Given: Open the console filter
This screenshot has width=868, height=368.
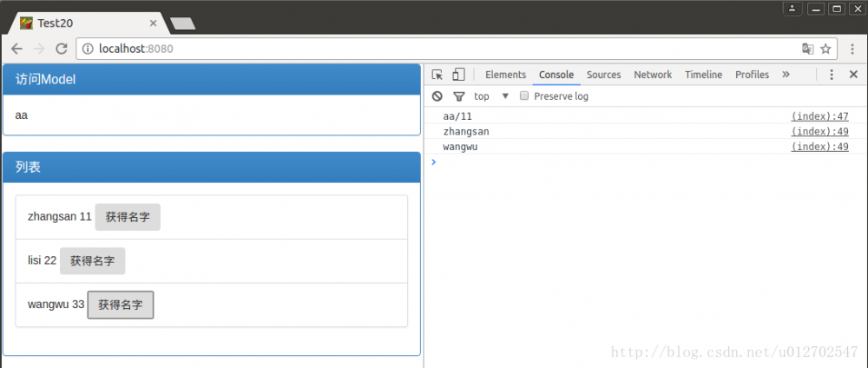Looking at the screenshot, I should (458, 96).
